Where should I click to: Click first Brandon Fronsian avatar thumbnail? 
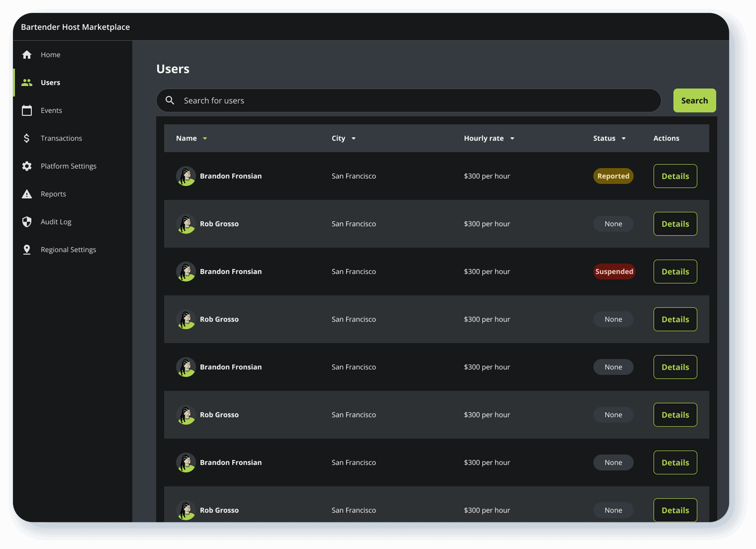pos(186,176)
